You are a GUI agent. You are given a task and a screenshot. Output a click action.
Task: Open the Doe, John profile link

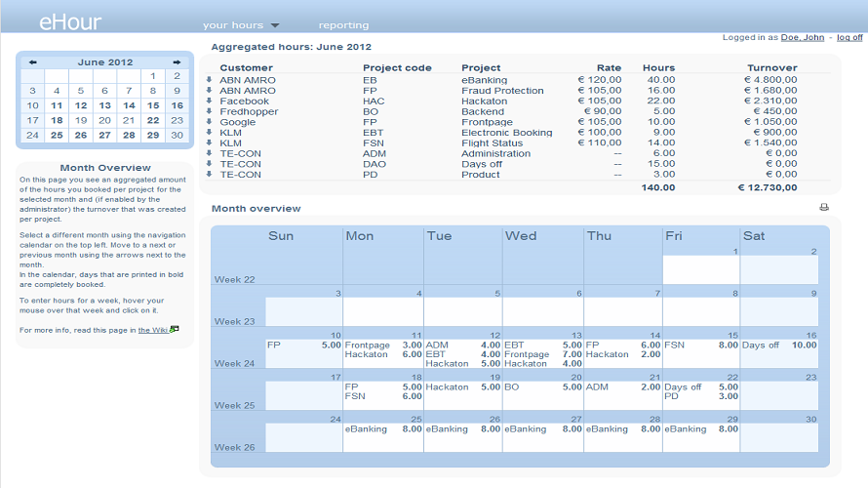tap(803, 37)
